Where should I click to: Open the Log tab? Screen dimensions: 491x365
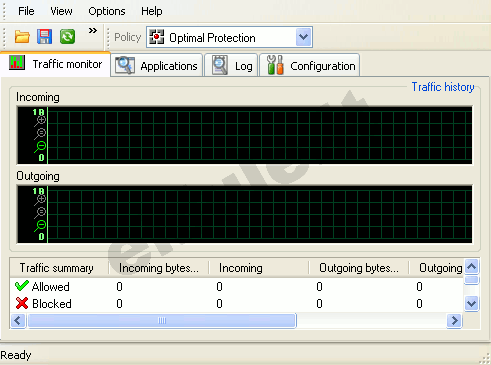click(x=231, y=66)
